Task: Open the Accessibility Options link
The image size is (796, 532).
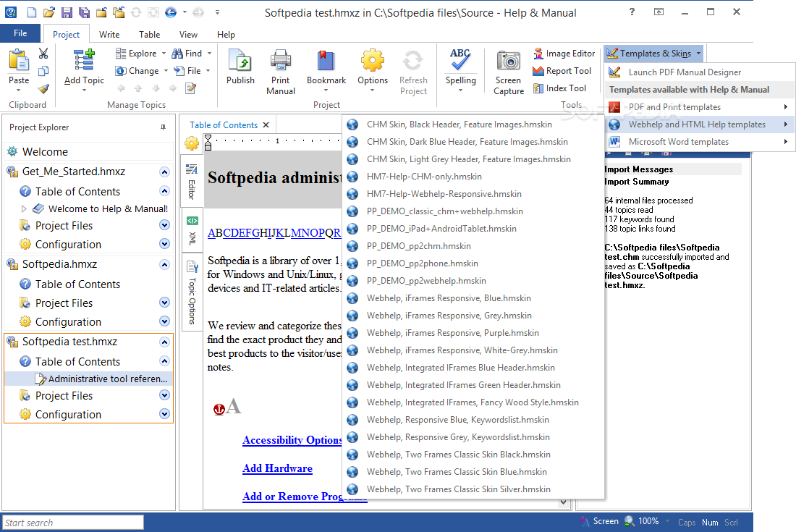Action: click(x=292, y=440)
